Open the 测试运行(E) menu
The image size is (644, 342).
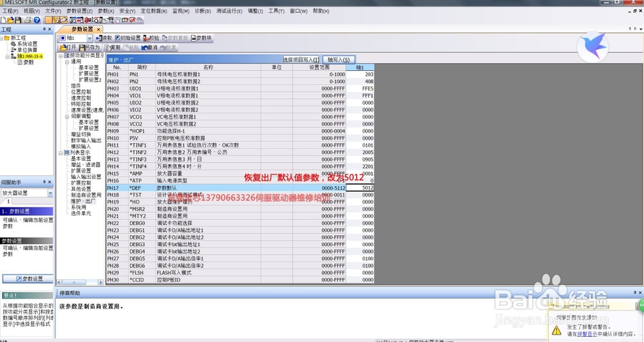point(229,11)
